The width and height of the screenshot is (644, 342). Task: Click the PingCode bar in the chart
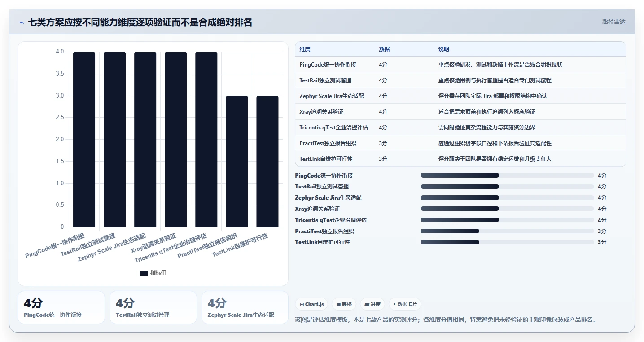tap(84, 139)
